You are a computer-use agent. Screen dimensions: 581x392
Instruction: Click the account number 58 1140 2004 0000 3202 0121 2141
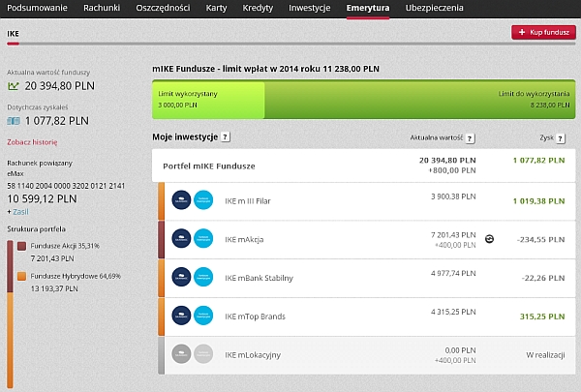(66, 186)
